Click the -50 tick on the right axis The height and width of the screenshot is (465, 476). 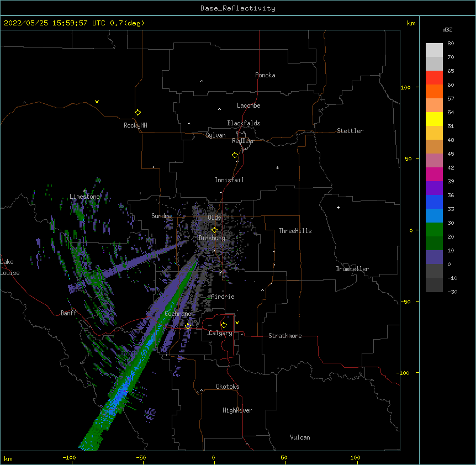(x=405, y=302)
